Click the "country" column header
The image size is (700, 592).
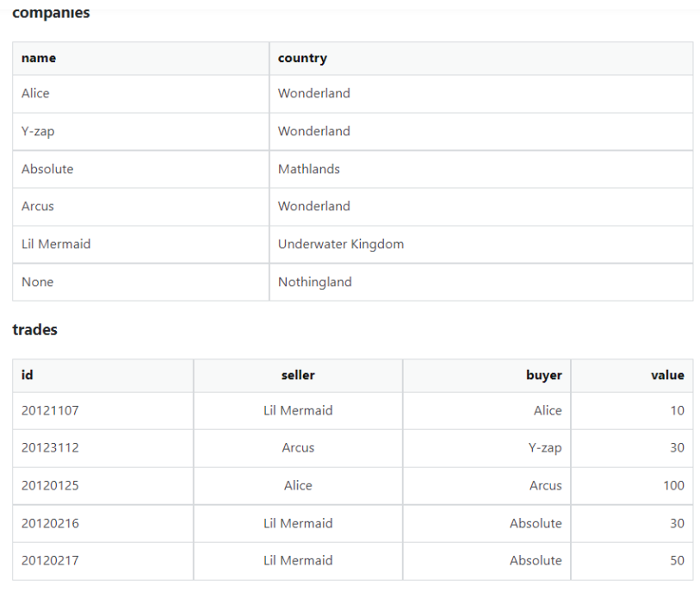pyautogui.click(x=302, y=59)
